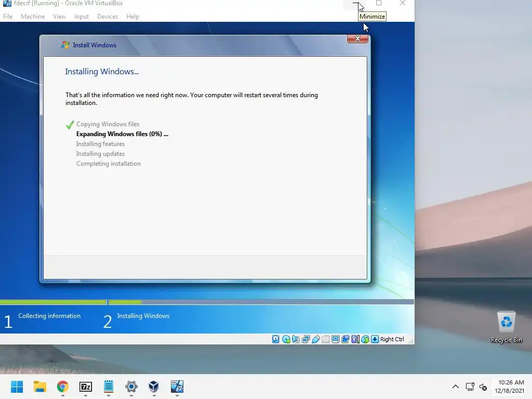Open 7-Zip from the taskbar
The height and width of the screenshot is (399, 532).
coord(86,387)
